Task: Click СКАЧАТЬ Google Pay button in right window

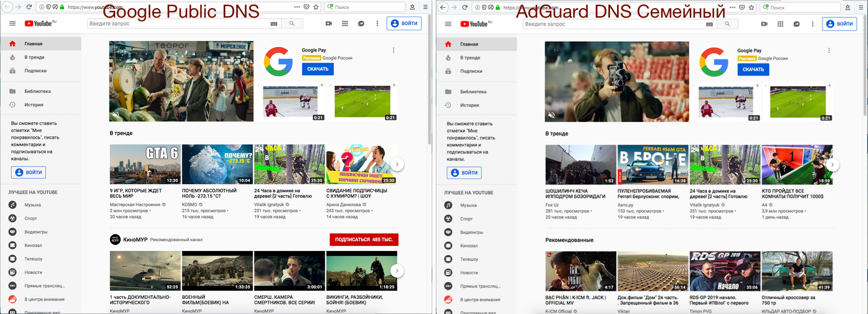Action: tap(753, 69)
